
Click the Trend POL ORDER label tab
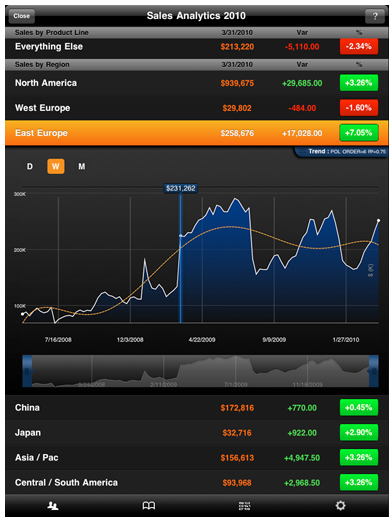pos(342,152)
